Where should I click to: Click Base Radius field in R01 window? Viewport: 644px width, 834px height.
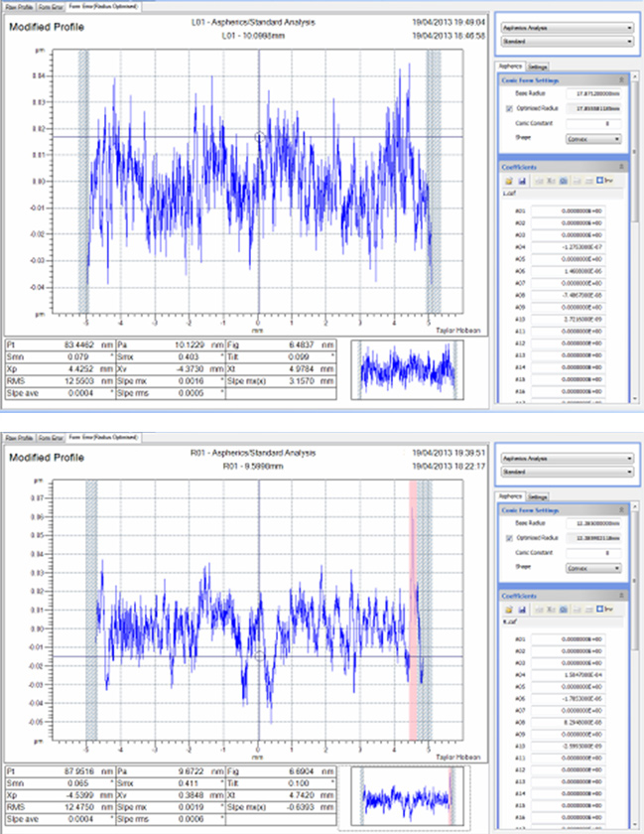pos(593,523)
